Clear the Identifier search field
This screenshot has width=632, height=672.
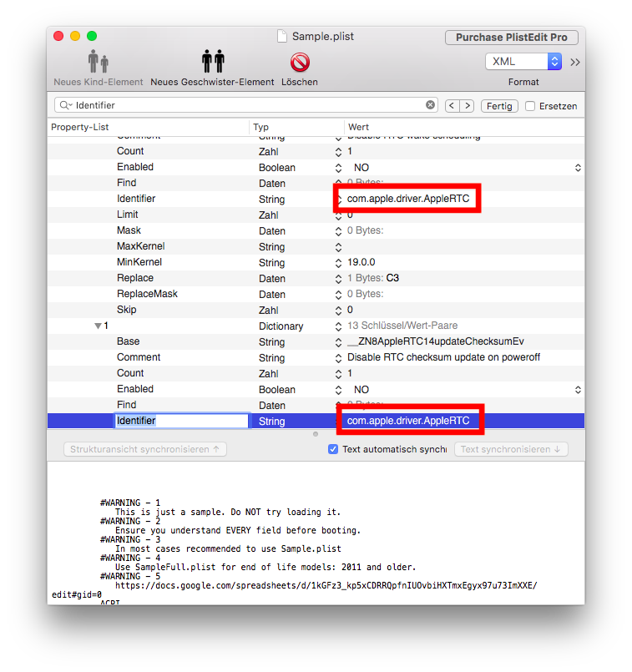tap(430, 105)
